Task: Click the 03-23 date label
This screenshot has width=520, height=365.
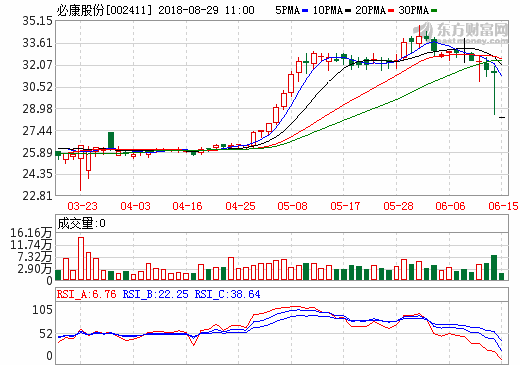Action: pyautogui.click(x=82, y=206)
